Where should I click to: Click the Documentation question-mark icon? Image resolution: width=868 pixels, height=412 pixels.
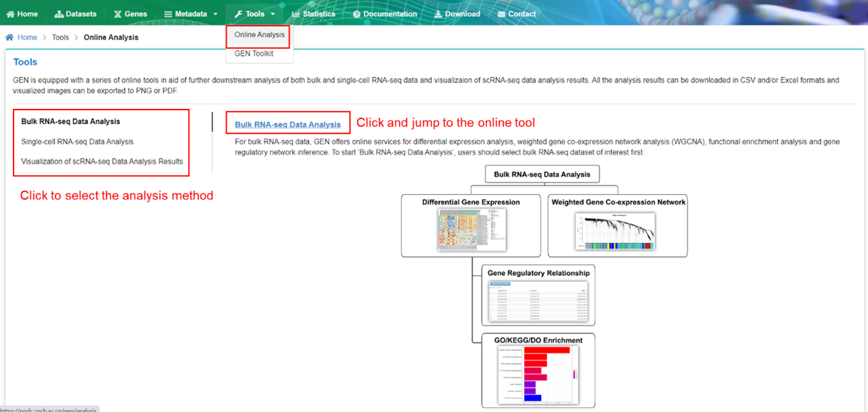tap(357, 13)
